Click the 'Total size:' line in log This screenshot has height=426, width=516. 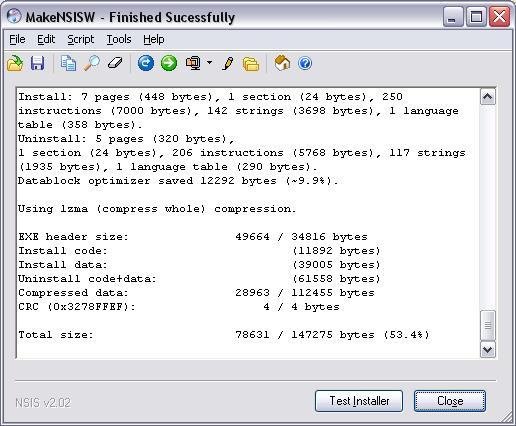coord(224,334)
